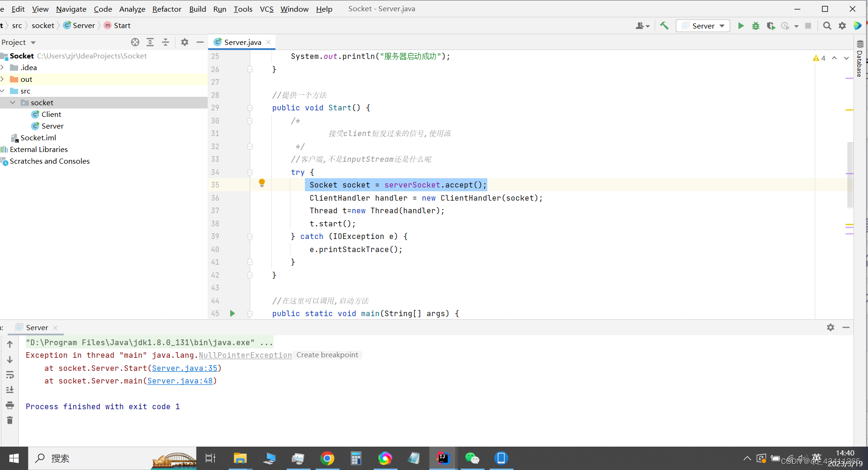Toggle soft-wrap in run console
The image size is (868, 470).
point(10,375)
